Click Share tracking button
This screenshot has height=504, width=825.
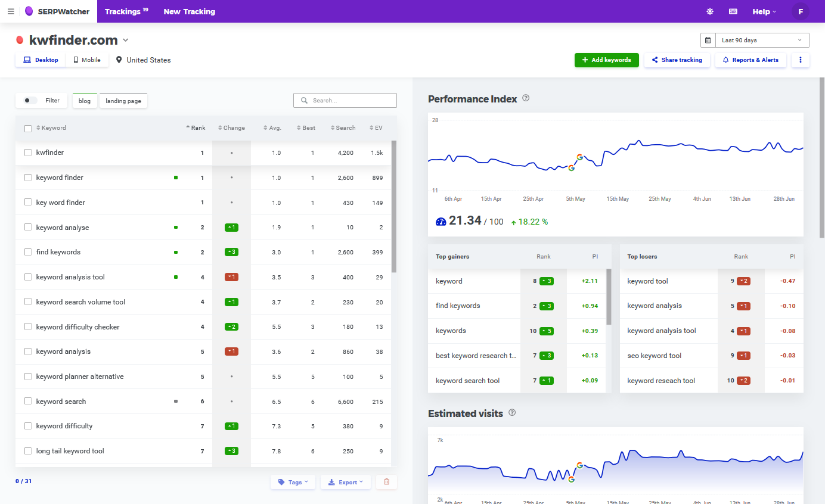[677, 60]
